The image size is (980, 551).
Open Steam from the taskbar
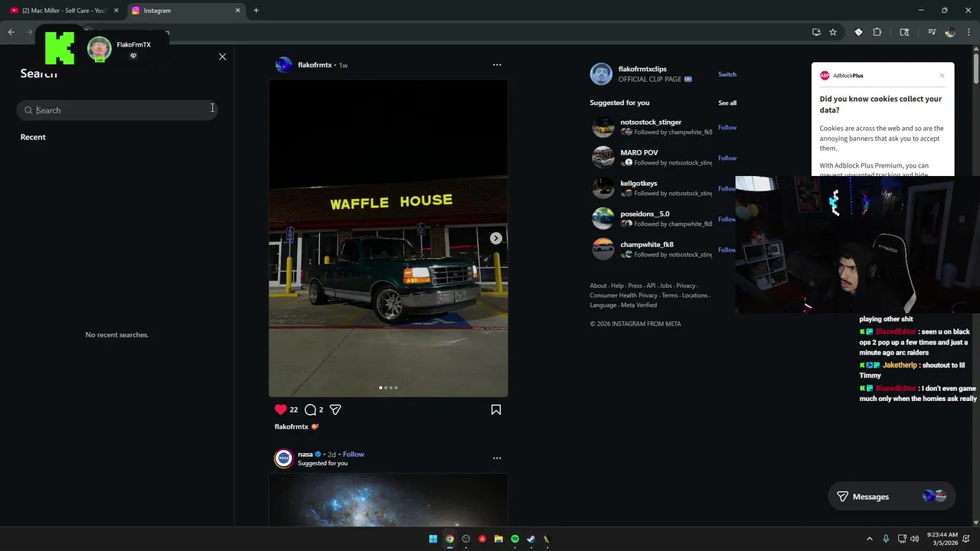click(x=531, y=539)
